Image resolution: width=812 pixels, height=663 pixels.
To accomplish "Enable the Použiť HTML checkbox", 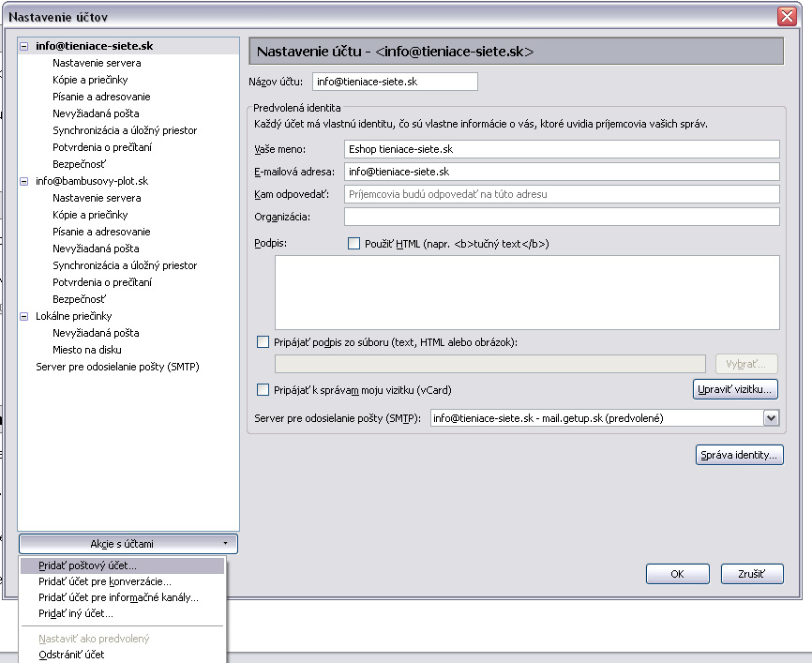I will [x=353, y=244].
